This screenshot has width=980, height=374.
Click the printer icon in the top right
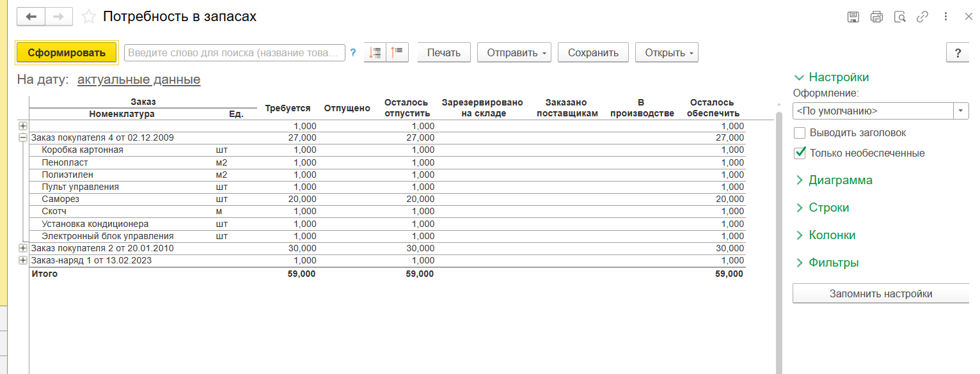pyautogui.click(x=876, y=17)
